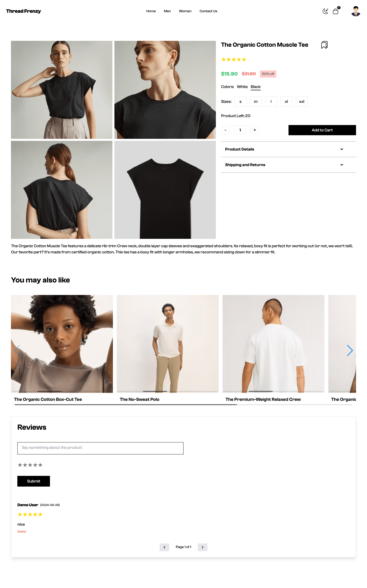This screenshot has height=588, width=367.
Task: Open the shopping bag cart icon
Action: 336,11
